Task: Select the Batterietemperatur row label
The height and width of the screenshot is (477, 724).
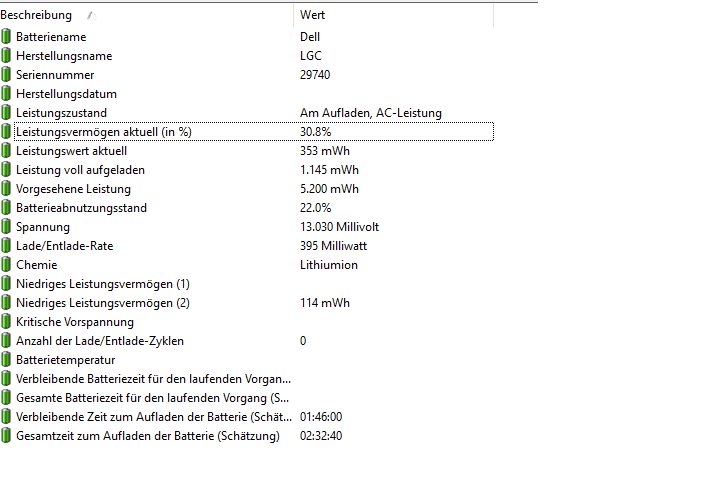Action: tap(66, 360)
